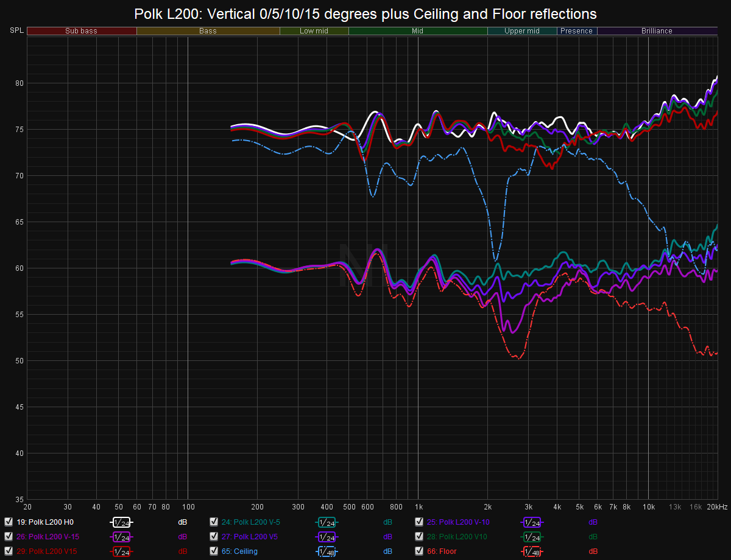Click the legend label 25: Polk L200 V-10

tap(458, 522)
